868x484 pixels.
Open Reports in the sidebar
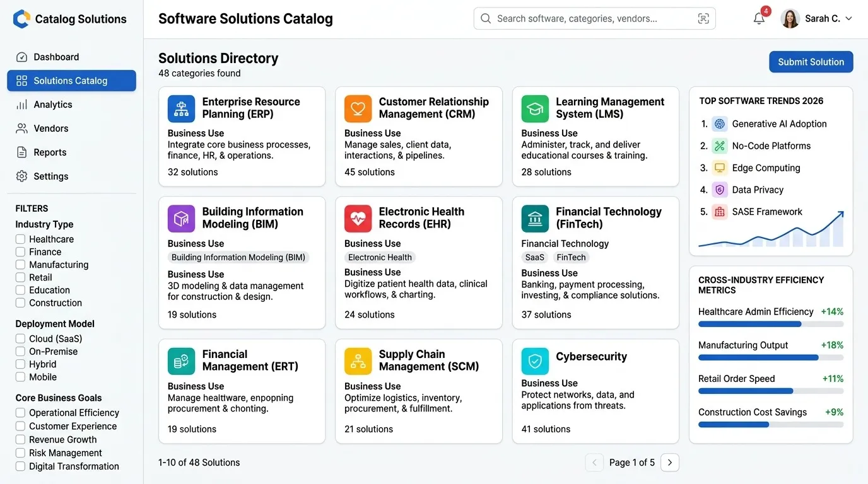point(71,153)
